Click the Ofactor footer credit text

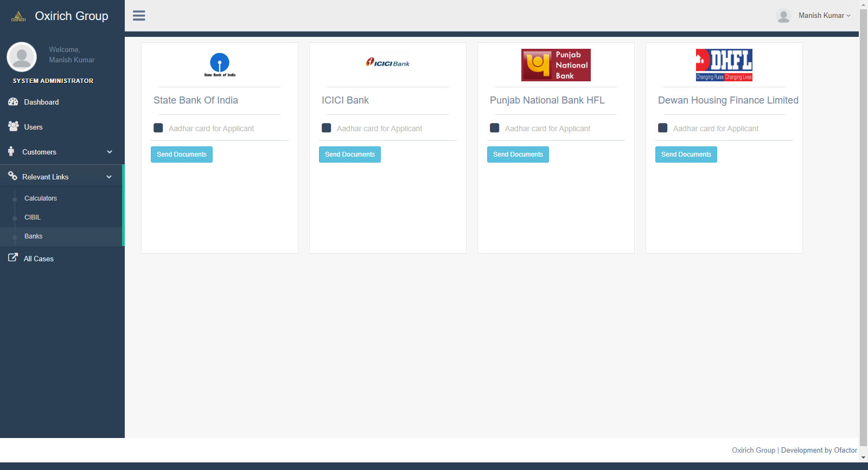[819, 450]
